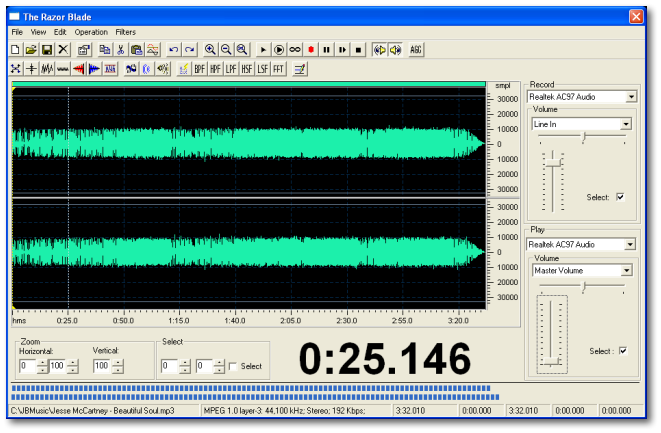Open the Filters menu
This screenshot has height=433, width=661.
click(125, 32)
